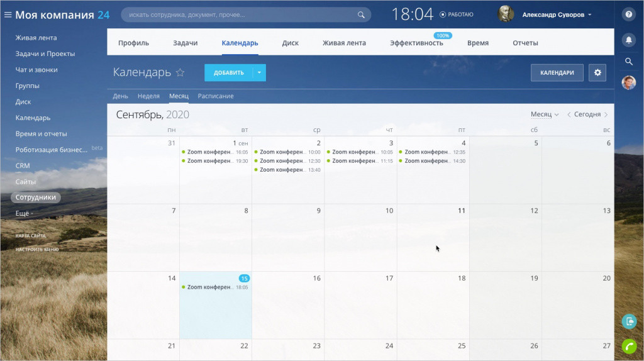The height and width of the screenshot is (361, 644).
Task: Open the hamburger menu next to Моя компания
Action: click(x=8, y=15)
